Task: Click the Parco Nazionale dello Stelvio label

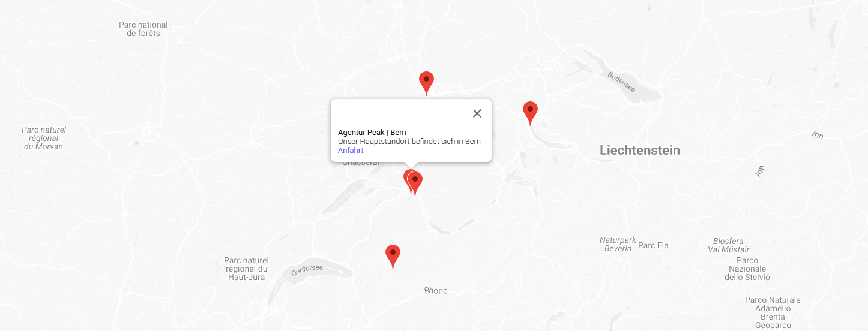Action: (x=747, y=269)
